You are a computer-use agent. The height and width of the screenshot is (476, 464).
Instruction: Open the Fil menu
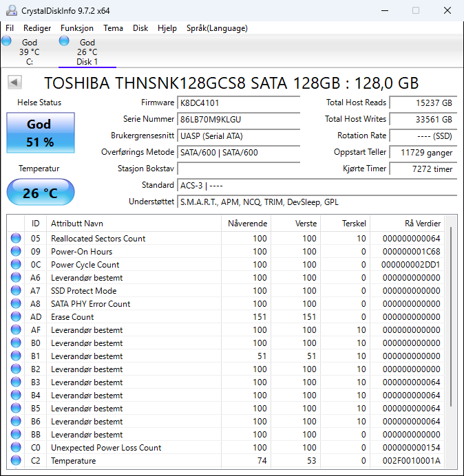10,28
